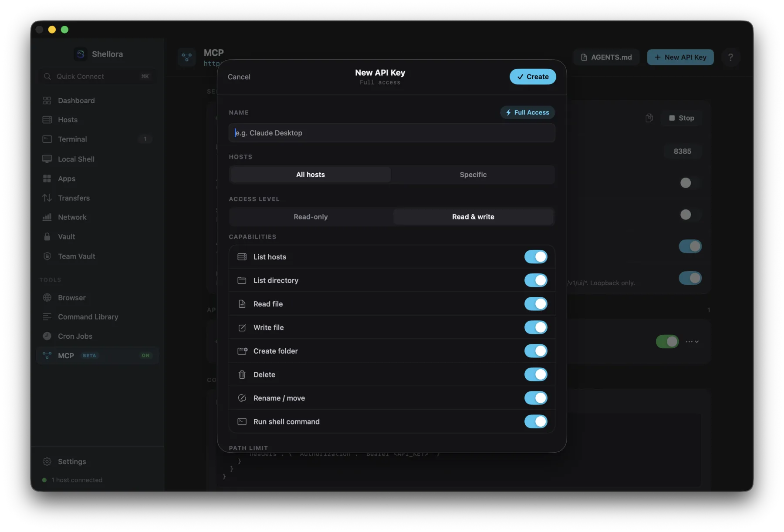This screenshot has width=784, height=532.
Task: Click the question mark help icon
Action: 731,57
